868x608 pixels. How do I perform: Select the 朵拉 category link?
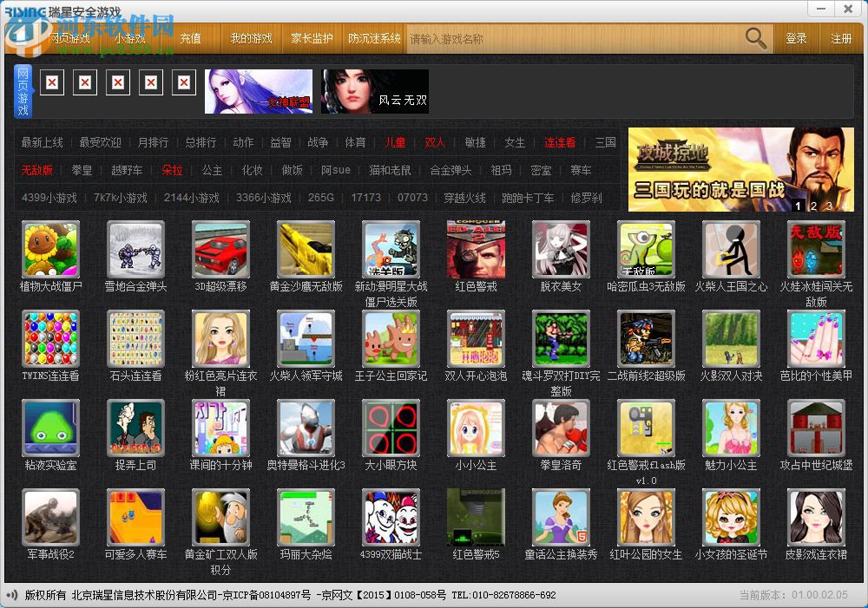pyautogui.click(x=172, y=170)
